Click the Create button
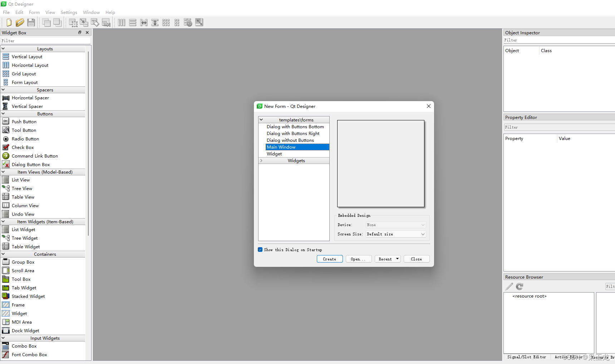The height and width of the screenshot is (364, 615). pos(330,259)
